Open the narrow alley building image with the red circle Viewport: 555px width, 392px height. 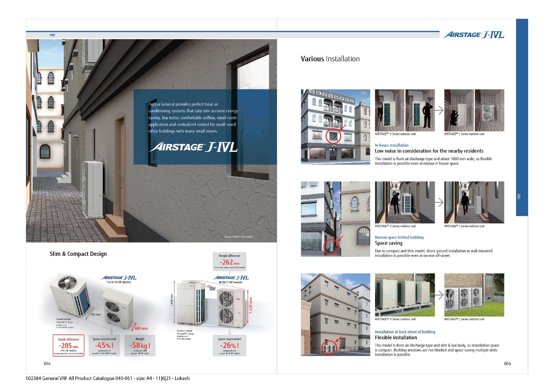336,219
